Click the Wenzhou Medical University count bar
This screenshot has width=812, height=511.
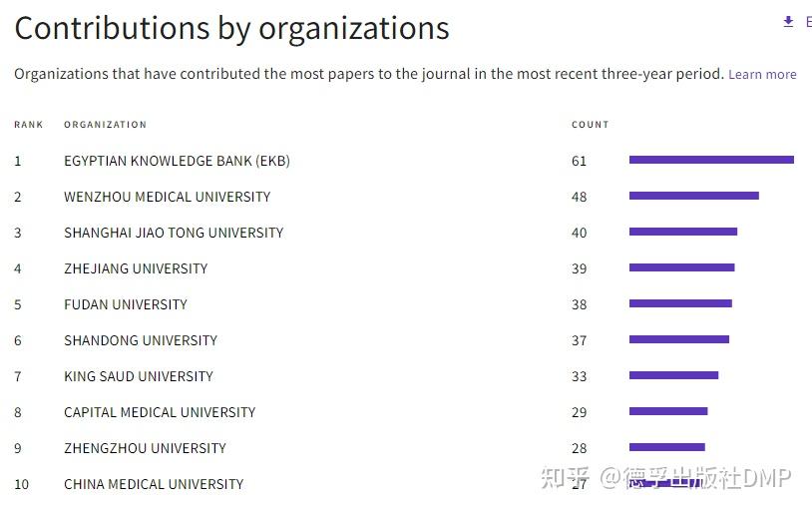[693, 196]
